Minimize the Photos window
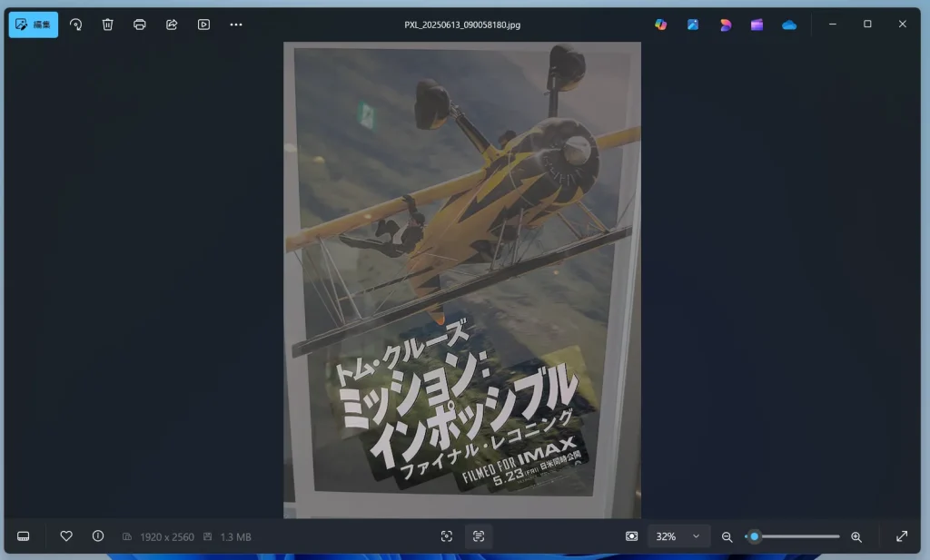This screenshot has width=930, height=560. [833, 24]
